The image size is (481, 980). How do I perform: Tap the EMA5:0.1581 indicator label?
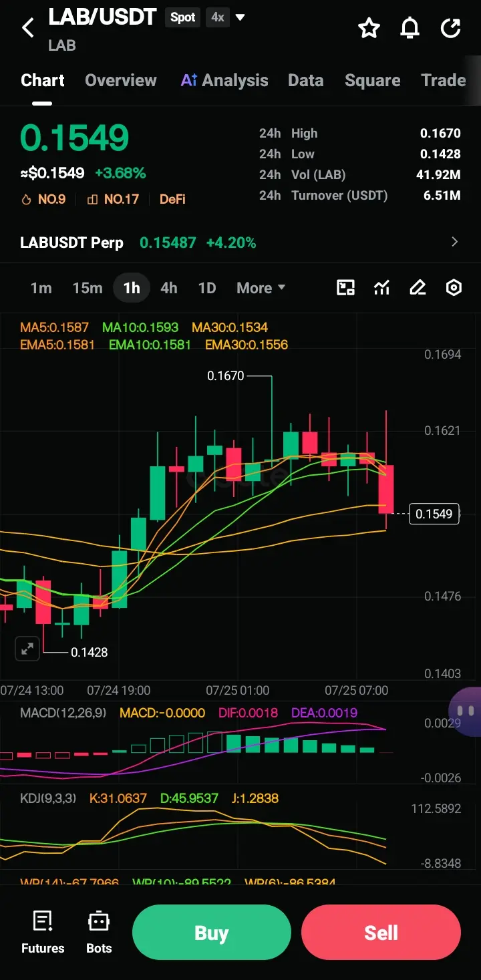tap(57, 345)
